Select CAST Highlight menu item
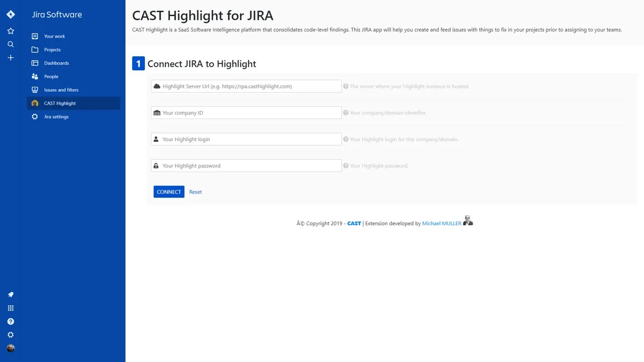Screen dimensions: 644x362 coord(74,103)
